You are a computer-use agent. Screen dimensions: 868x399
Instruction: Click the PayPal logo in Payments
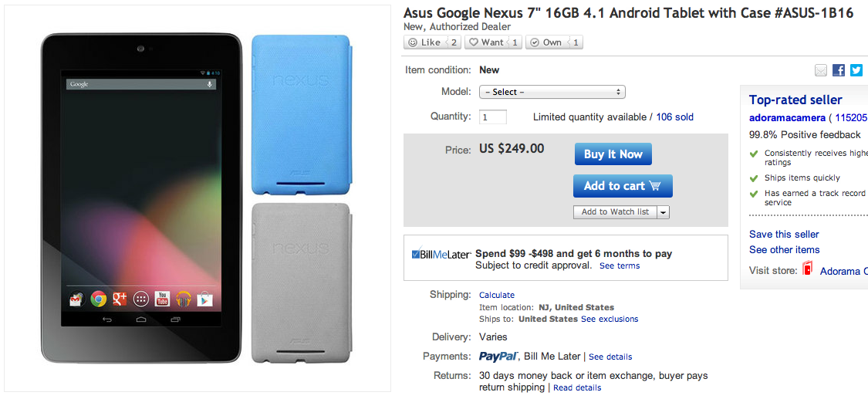(497, 357)
